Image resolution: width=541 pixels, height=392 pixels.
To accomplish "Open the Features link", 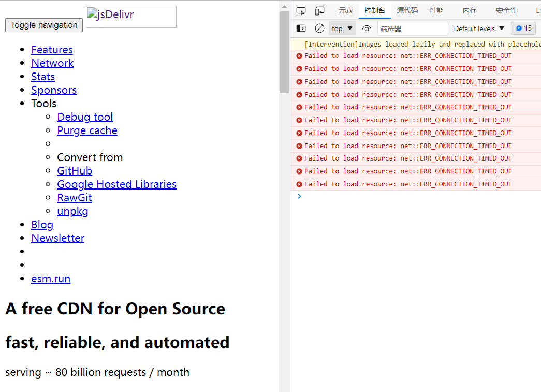I will tap(52, 50).
